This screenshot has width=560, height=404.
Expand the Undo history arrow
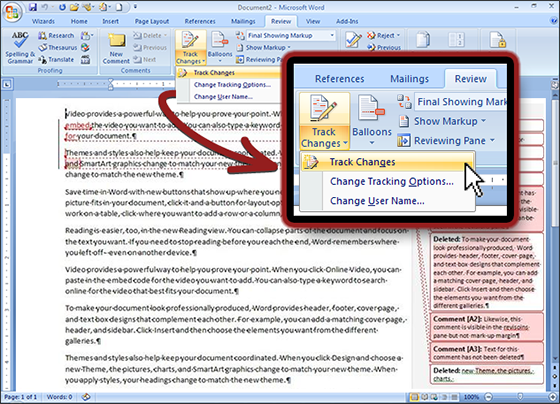point(52,7)
